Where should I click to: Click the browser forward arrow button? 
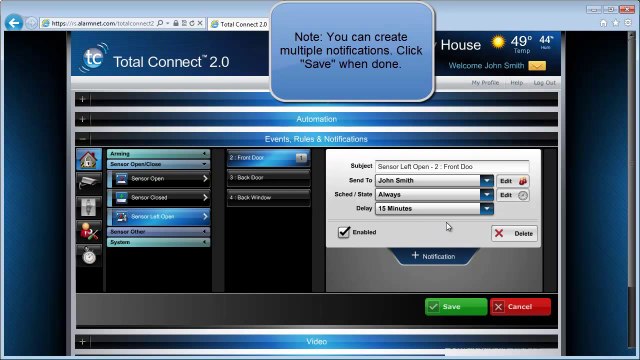click(31, 23)
